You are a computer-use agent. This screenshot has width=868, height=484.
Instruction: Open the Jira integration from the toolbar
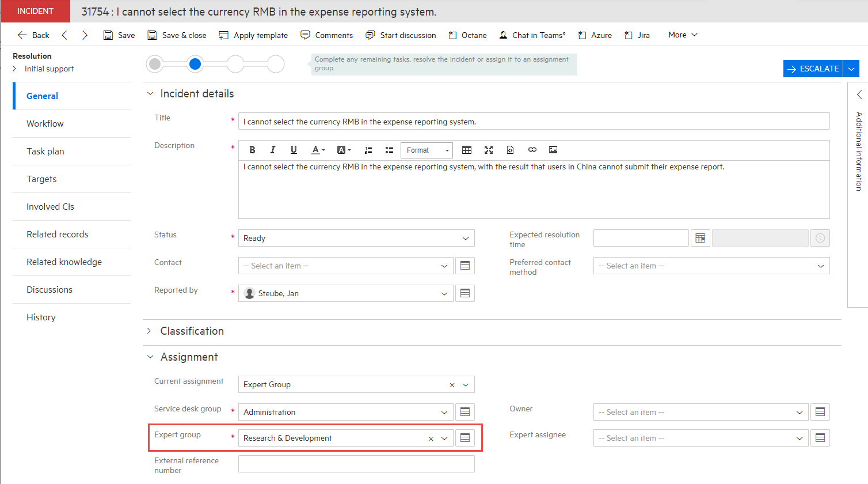pyautogui.click(x=637, y=35)
